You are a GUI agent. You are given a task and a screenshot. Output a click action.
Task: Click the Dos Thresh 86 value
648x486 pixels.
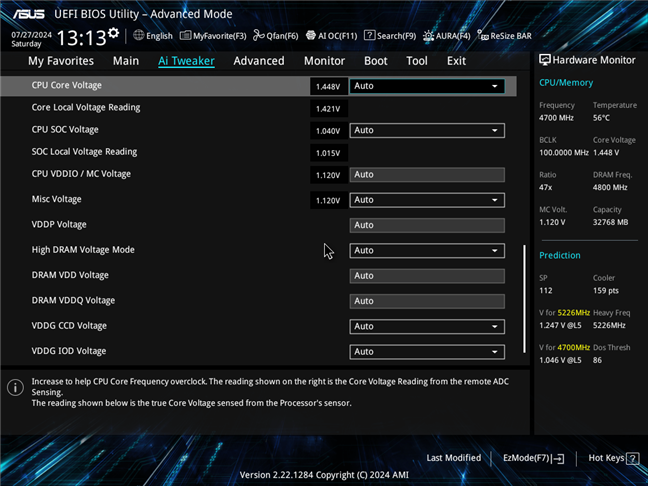coord(597,360)
